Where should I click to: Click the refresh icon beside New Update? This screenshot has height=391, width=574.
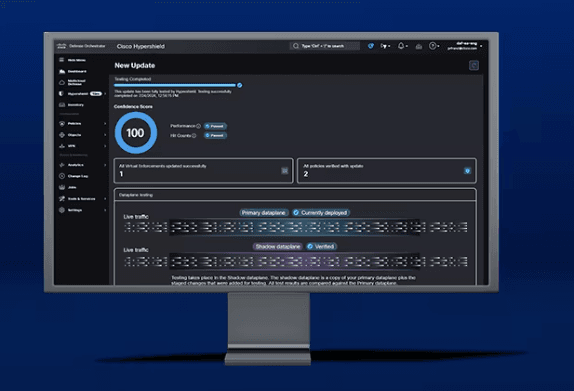[x=474, y=66]
